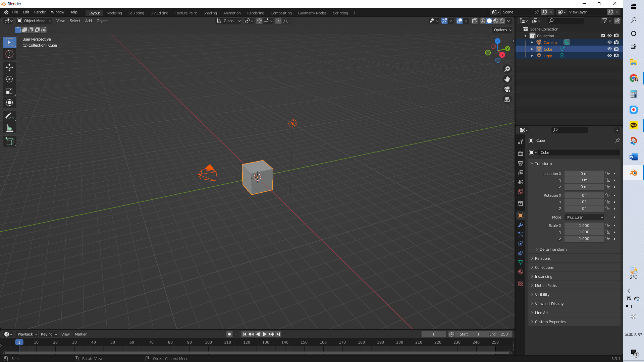Image resolution: width=644 pixels, height=362 pixels.
Task: Switch to rendered viewport shading
Action: (502, 21)
